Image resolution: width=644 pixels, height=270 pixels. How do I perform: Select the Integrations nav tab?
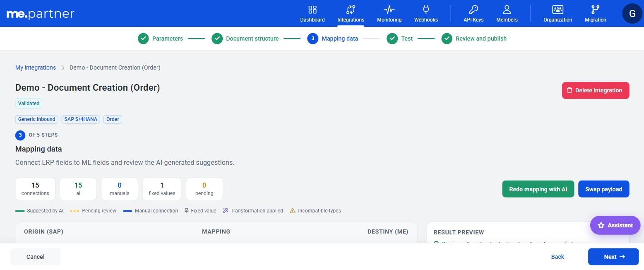(351, 14)
